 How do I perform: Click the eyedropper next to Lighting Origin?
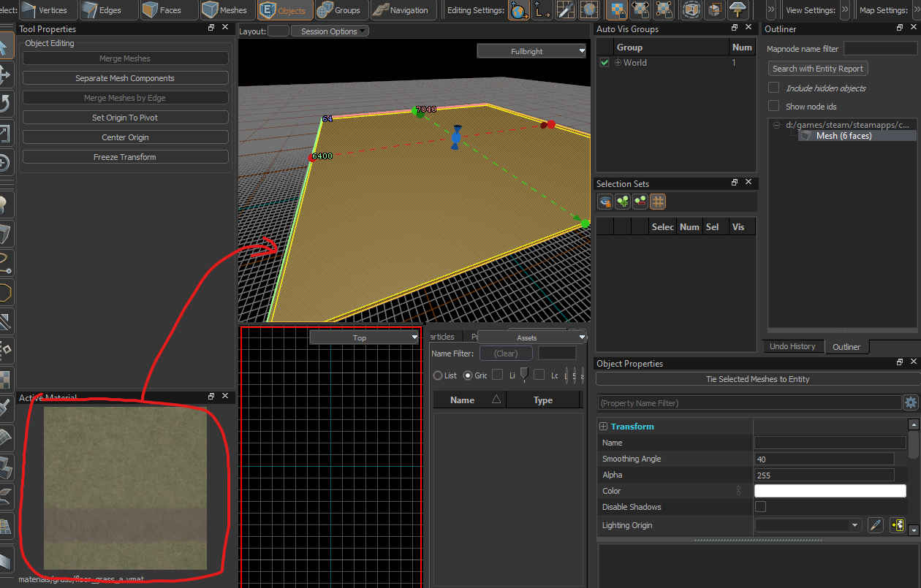pos(875,525)
